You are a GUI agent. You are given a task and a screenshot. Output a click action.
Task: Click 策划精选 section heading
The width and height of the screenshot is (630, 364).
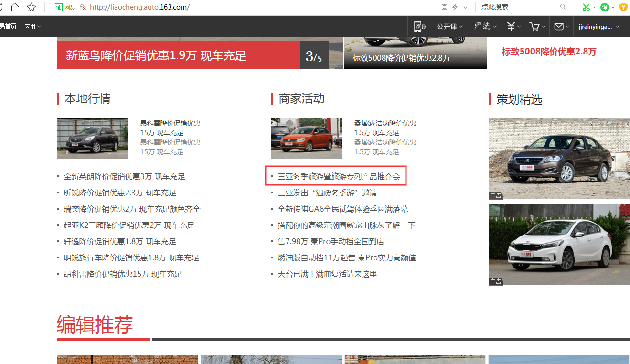519,99
